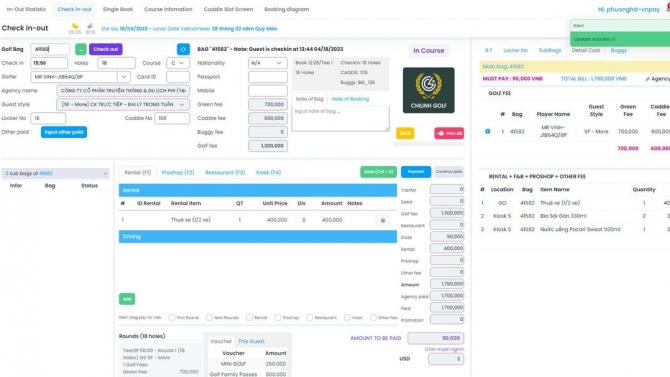Open the Golfer dropdown arrow

(123, 77)
